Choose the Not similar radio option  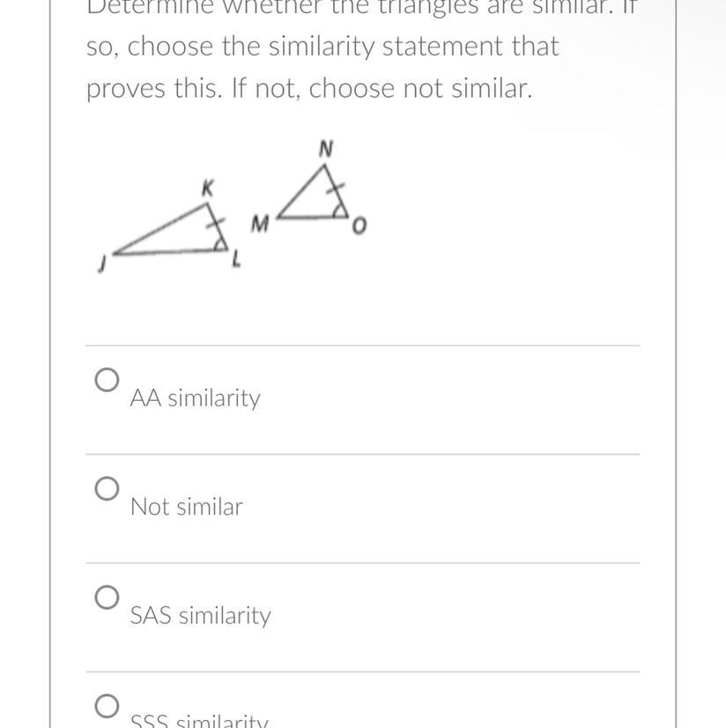[107, 489]
